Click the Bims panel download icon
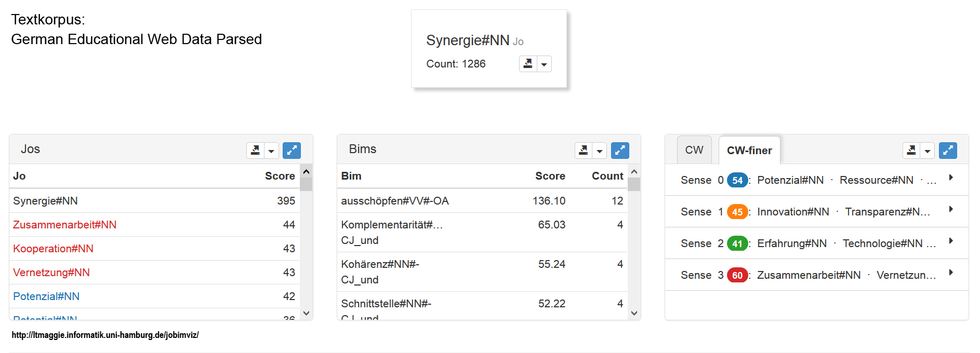Screen dimensions: 980x353 point(584,151)
